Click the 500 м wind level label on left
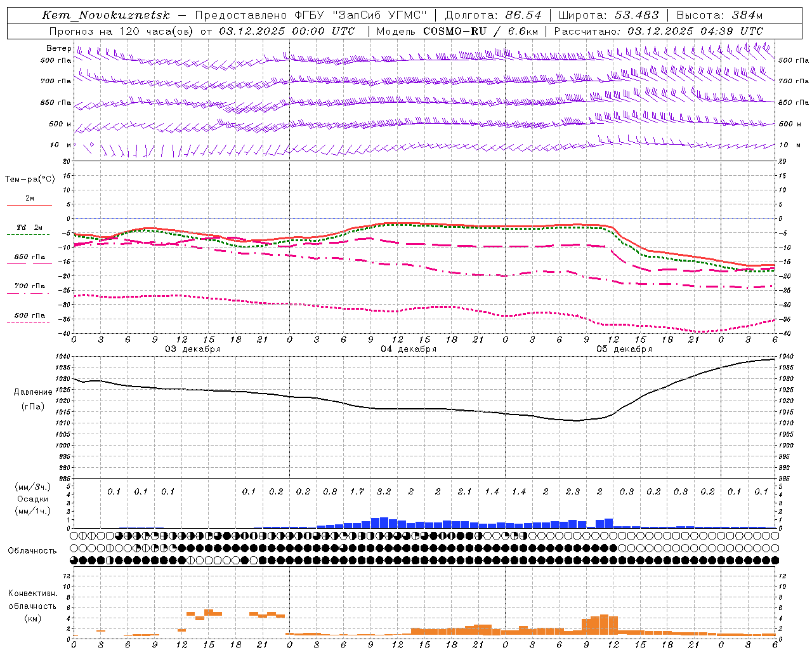 [x=60, y=124]
